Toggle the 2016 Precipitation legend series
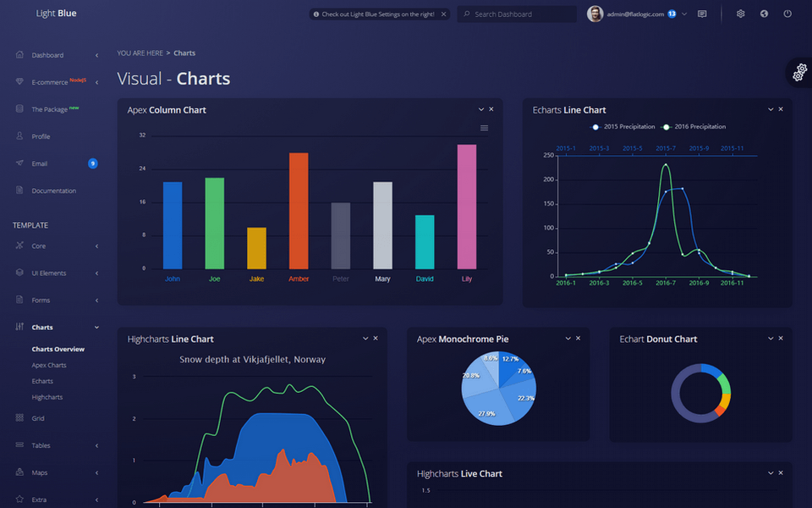The width and height of the screenshot is (812, 508). (694, 127)
